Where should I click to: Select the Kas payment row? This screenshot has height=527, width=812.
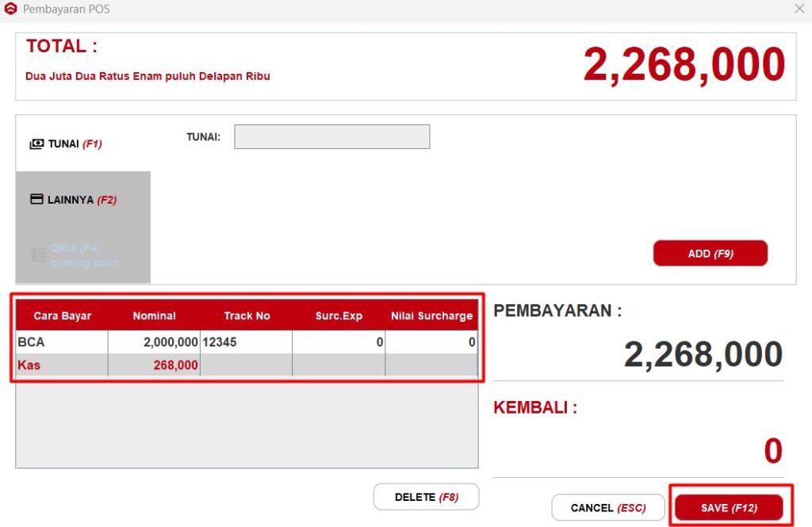[62, 365]
